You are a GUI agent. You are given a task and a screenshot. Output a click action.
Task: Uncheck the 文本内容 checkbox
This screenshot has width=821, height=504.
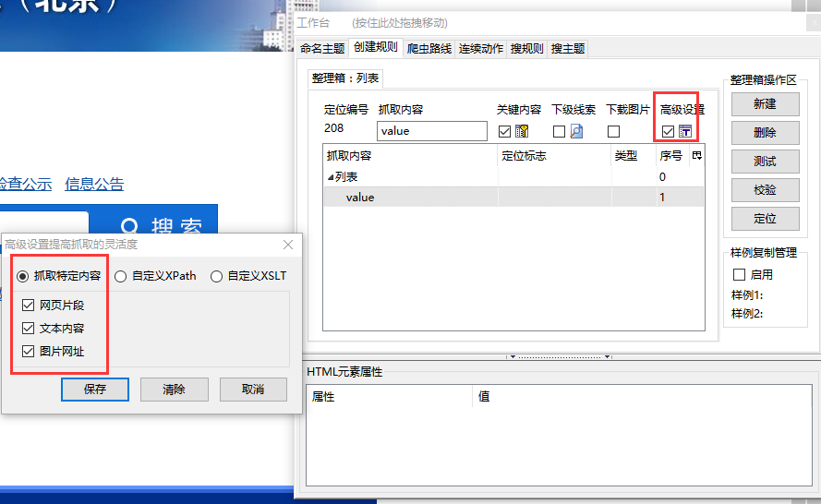[x=29, y=328]
